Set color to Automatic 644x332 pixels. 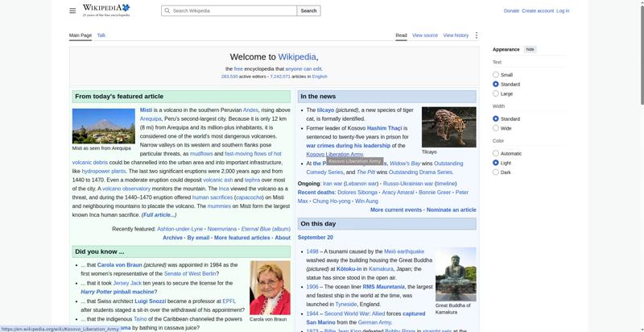coord(496,153)
